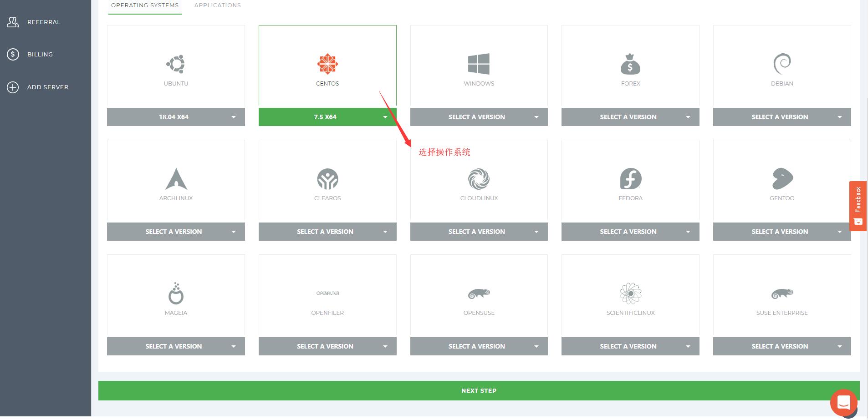Click the Debian swirl icon
Image resolution: width=868 pixels, height=420 pixels.
(x=782, y=64)
